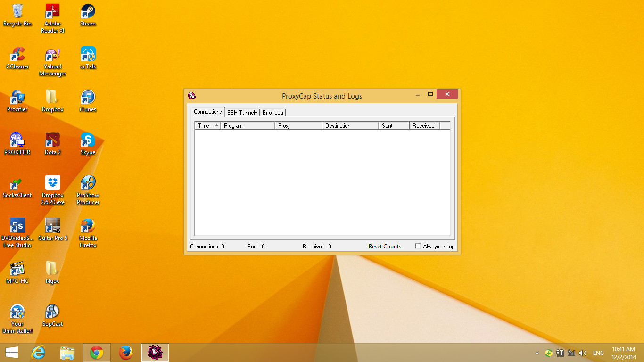644x362 pixels.
Task: Click the Program column header
Action: (248, 126)
